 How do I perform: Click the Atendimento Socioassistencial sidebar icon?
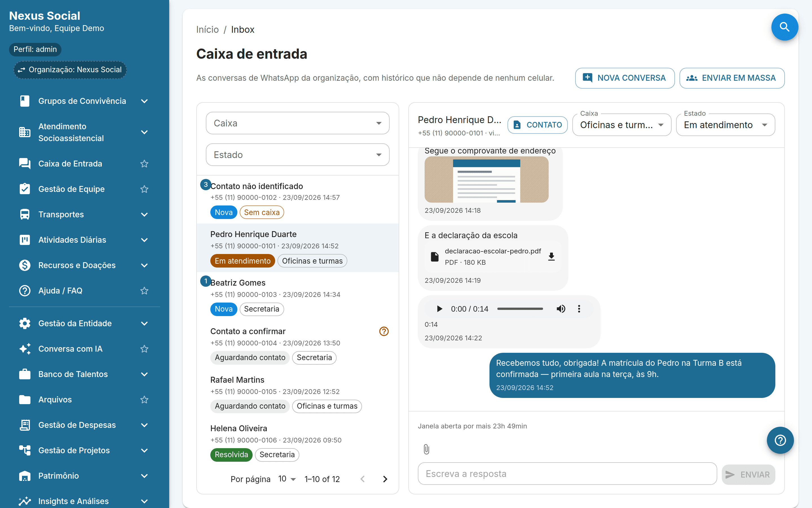(x=25, y=132)
